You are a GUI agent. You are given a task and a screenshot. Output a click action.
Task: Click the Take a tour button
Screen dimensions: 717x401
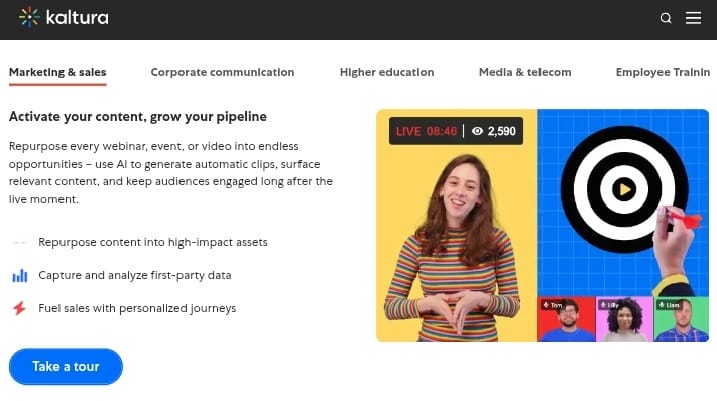point(66,367)
